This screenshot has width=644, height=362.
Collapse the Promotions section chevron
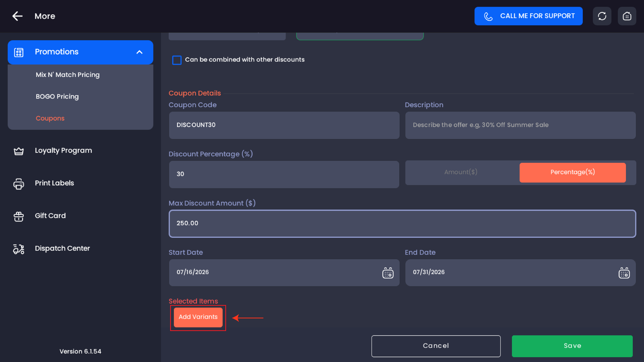point(139,52)
